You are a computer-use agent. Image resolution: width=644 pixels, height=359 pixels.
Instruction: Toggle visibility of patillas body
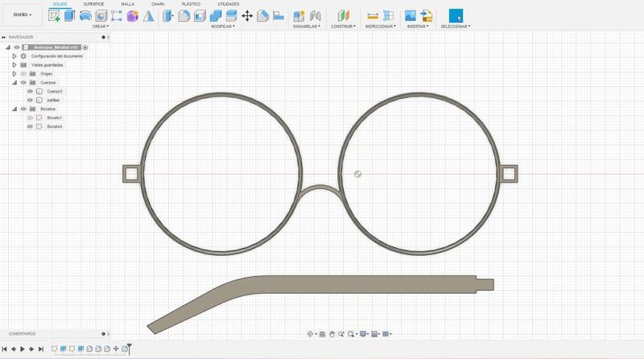(30, 101)
